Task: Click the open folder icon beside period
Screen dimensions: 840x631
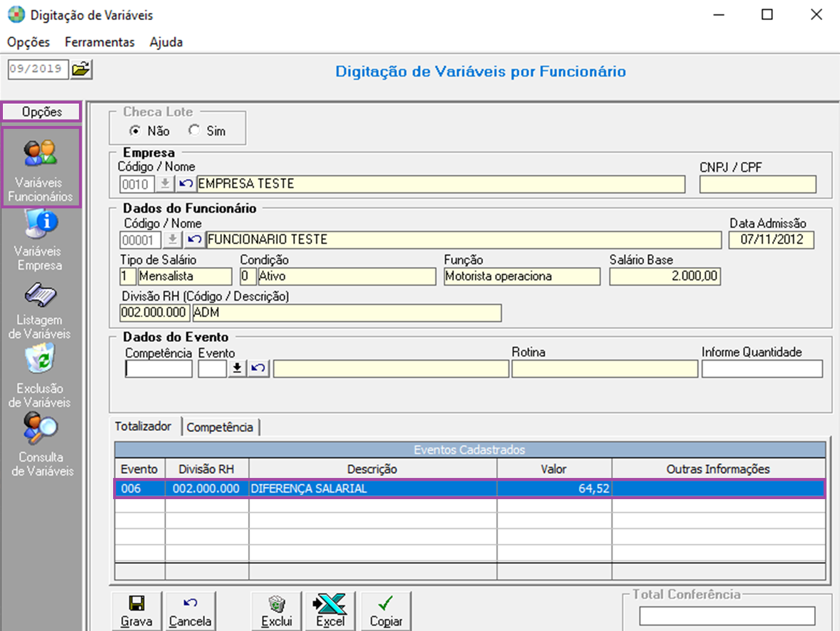Action: pos(81,69)
